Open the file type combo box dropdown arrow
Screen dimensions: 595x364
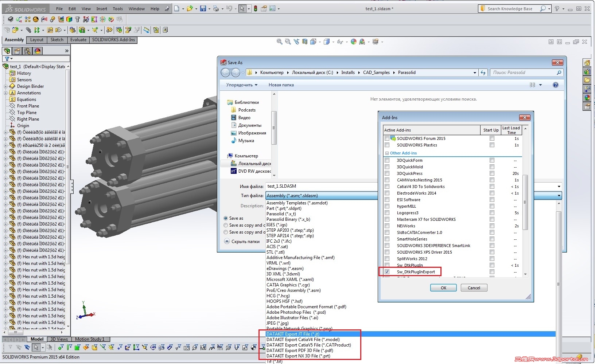coord(559,196)
